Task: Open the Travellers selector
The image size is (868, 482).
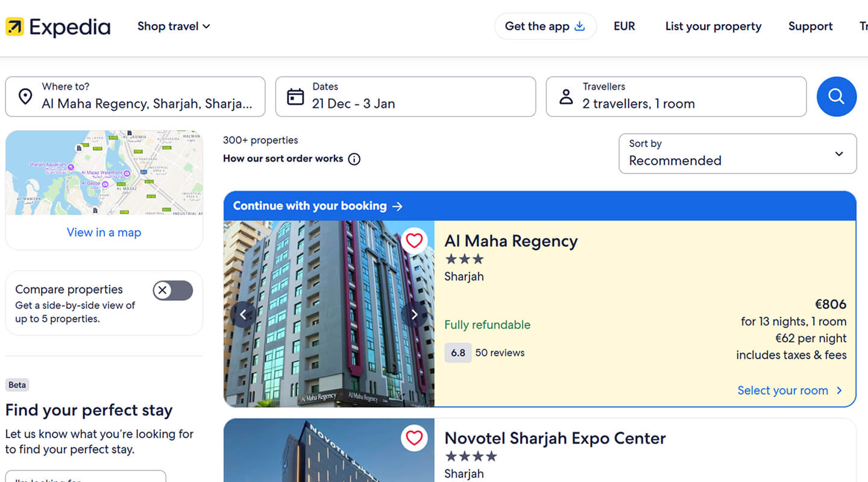Action: tap(676, 96)
